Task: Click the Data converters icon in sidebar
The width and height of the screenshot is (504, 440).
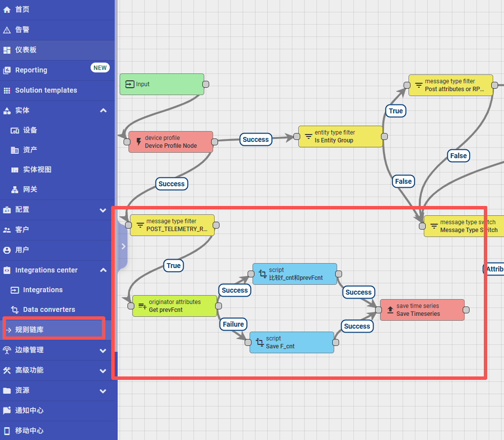Action: pyautogui.click(x=15, y=310)
